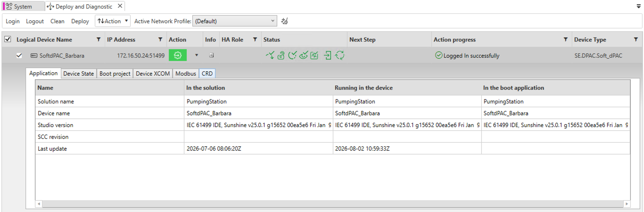Click the fourth status icon, gauge with check
This screenshot has width=644, height=212.
pos(304,55)
